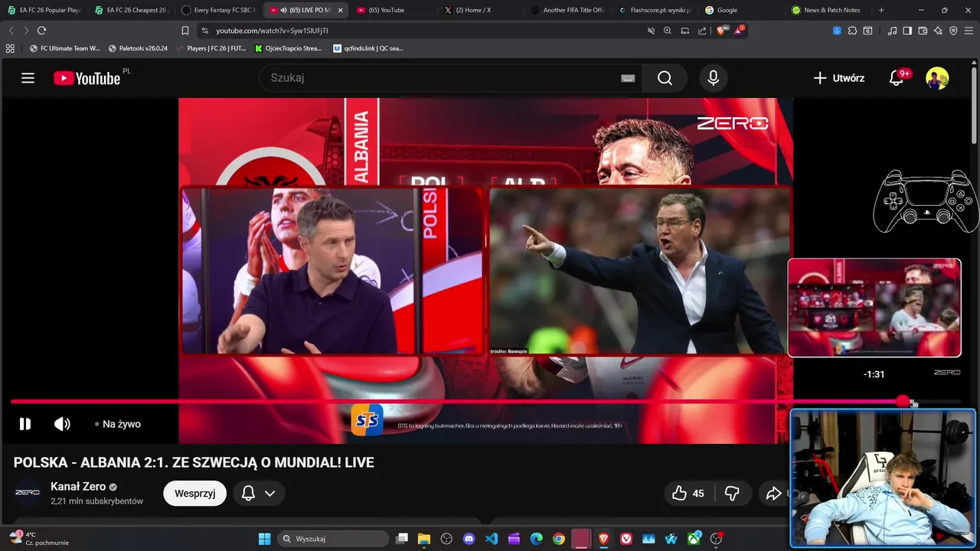This screenshot has height=551, width=980.
Task: Open the account avatar menu
Action: click(x=937, y=78)
